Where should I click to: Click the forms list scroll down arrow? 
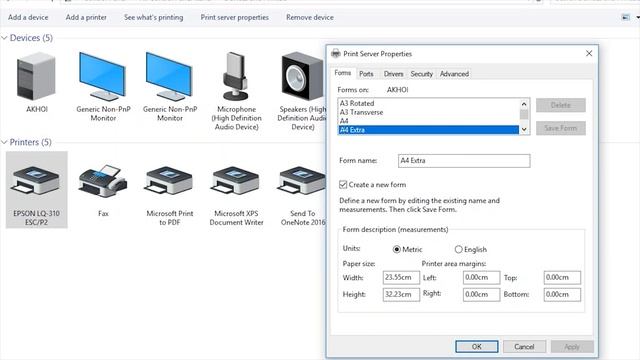524,129
